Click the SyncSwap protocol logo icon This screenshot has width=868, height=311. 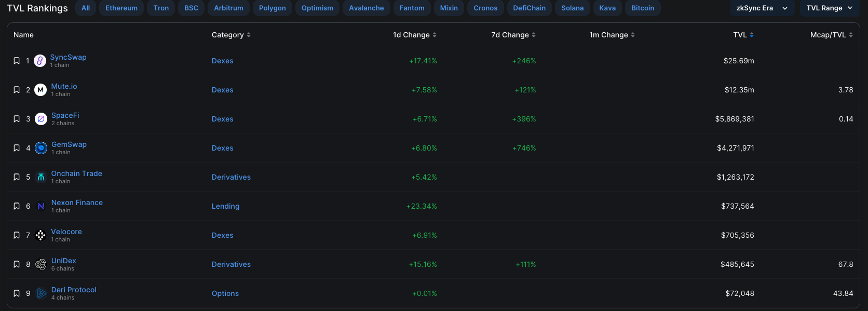point(40,61)
